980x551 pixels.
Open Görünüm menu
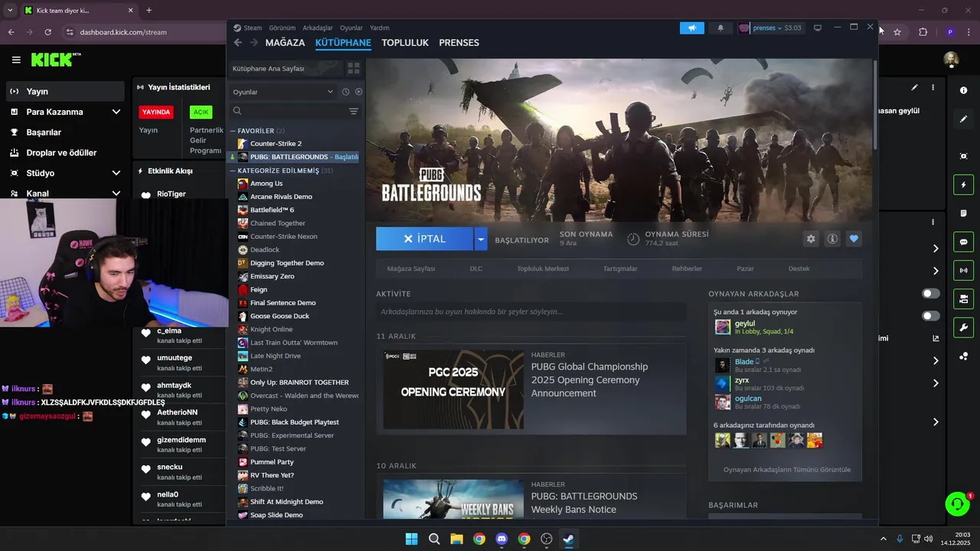pyautogui.click(x=282, y=28)
